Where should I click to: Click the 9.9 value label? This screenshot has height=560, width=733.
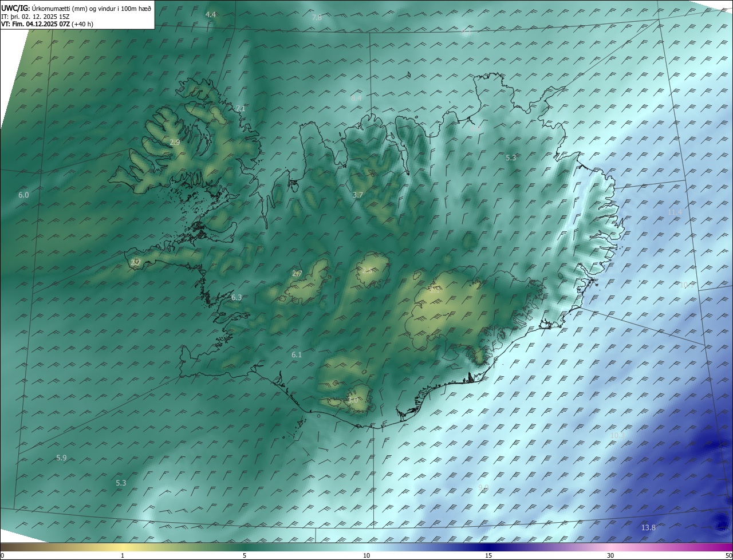point(483,488)
